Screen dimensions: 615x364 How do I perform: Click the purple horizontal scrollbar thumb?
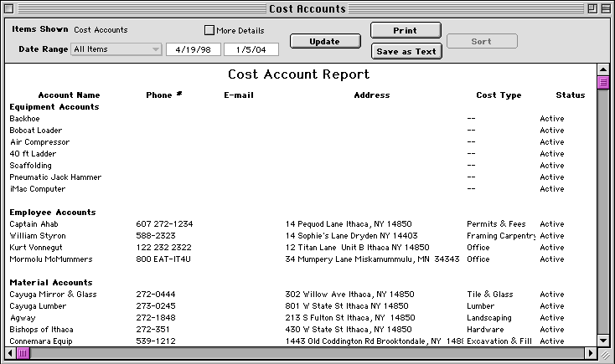(23, 353)
